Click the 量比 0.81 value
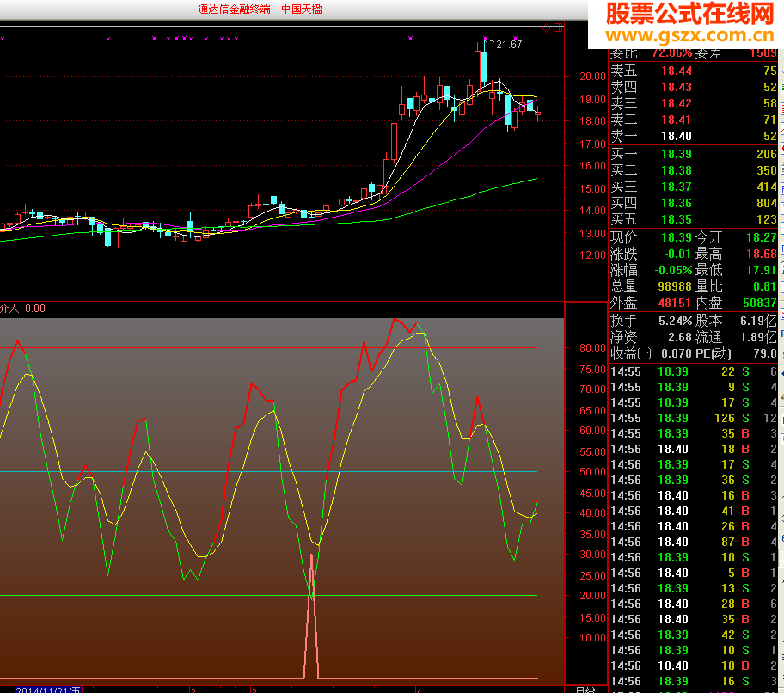The width and height of the screenshot is (784, 693). [x=765, y=286]
